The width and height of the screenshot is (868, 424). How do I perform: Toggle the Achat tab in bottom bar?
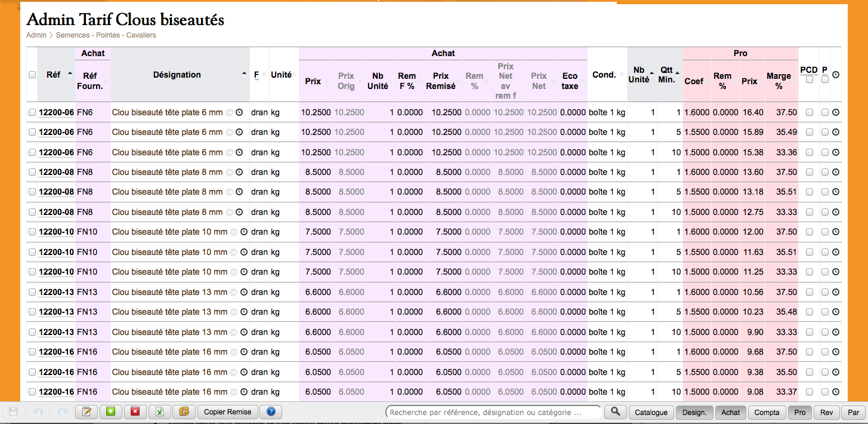tap(731, 412)
